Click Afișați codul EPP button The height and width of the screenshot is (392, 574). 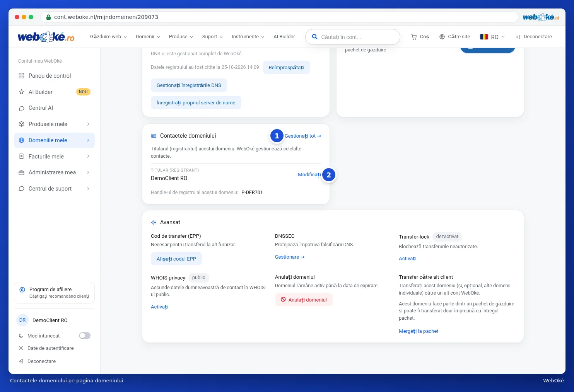[176, 259]
